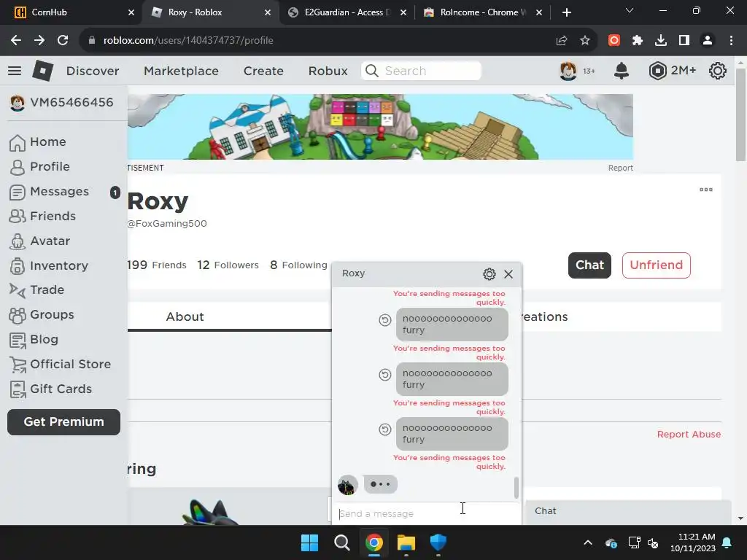Click the user avatar in header
The image size is (747, 560).
(568, 71)
